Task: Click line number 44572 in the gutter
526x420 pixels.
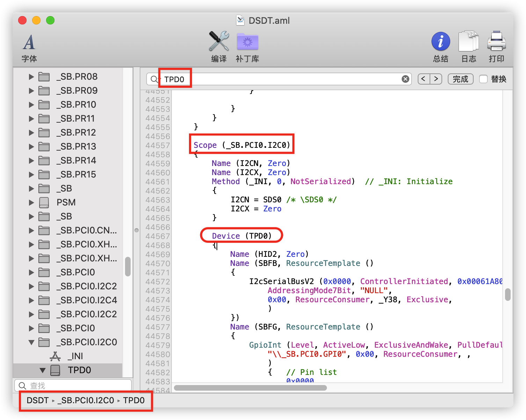Action: coord(158,282)
